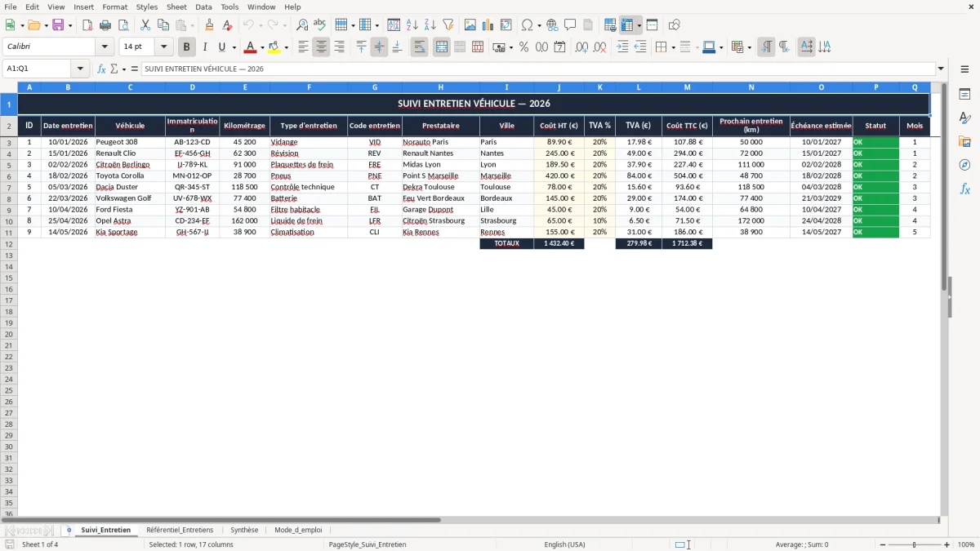Toggle Italic formatting
Viewport: 980px width, 551px height.
[x=205, y=47]
